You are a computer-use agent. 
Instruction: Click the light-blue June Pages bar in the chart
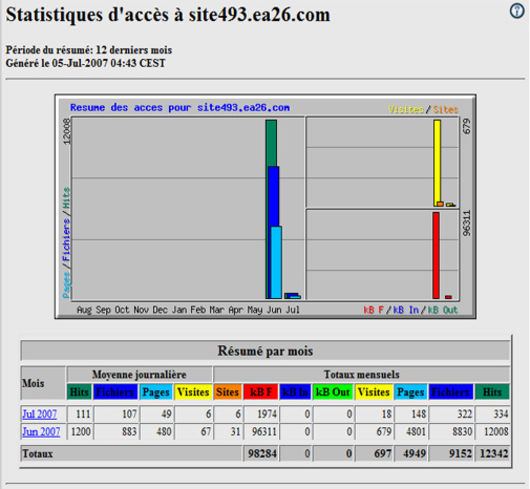click(276, 262)
